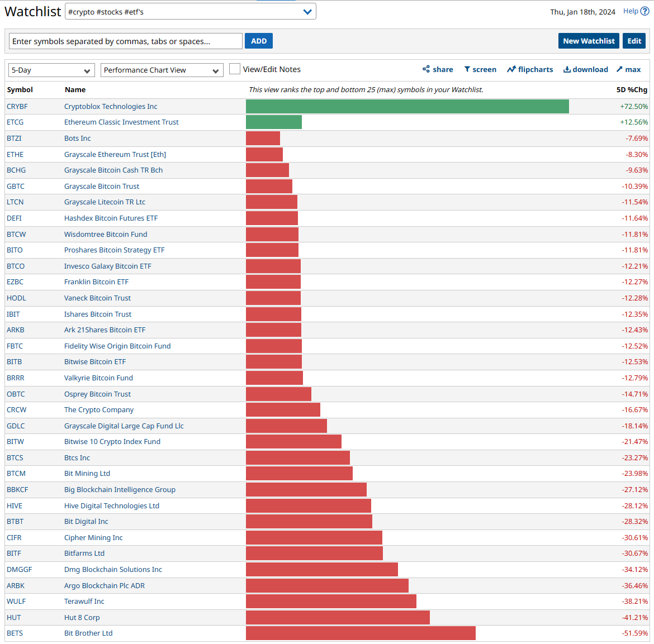Click the green ETCG performance bar
Viewport: 654px width, 644px height.
tap(273, 122)
